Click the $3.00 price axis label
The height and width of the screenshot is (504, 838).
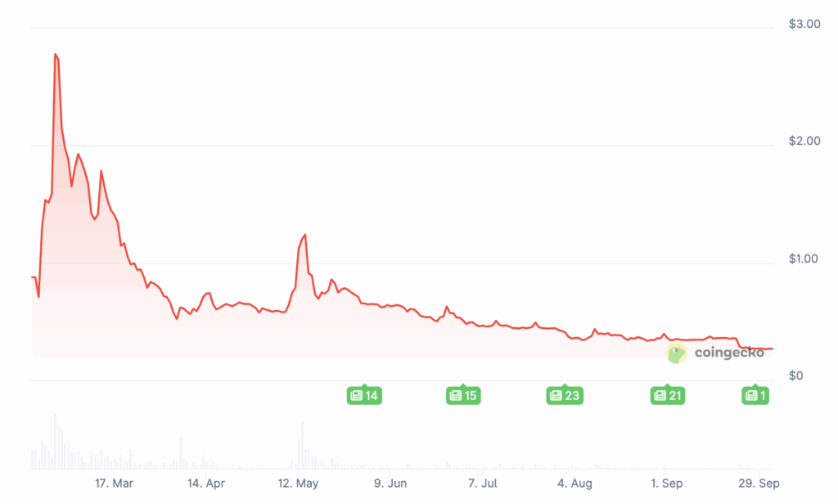[804, 24]
